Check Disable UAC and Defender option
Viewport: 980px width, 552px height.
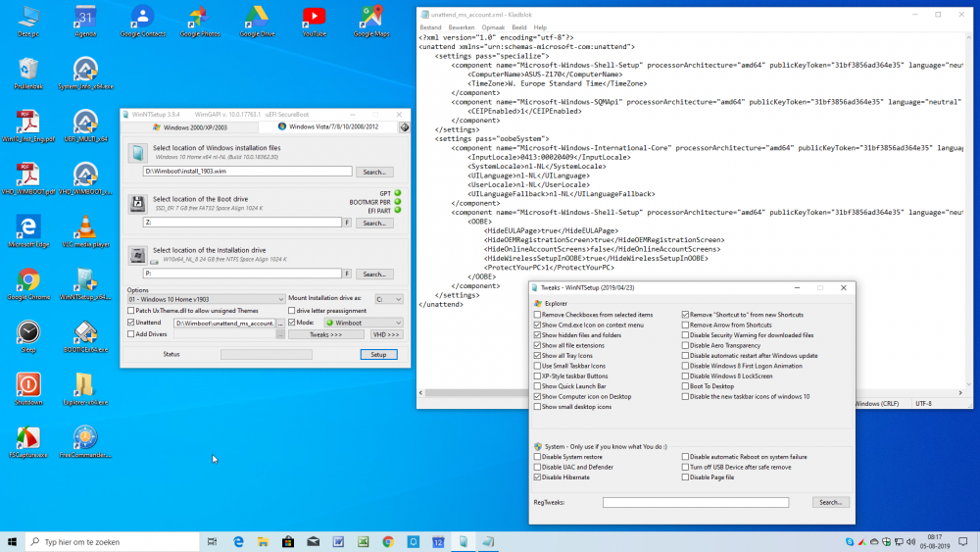point(537,467)
